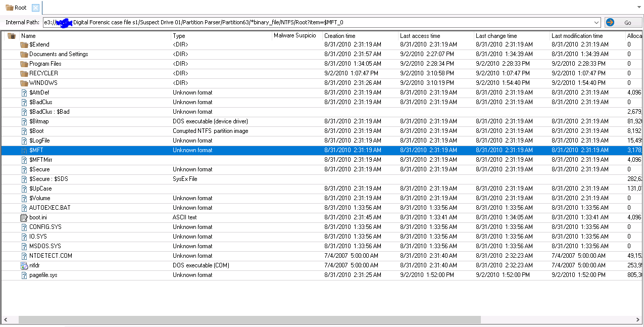Click the ntldr executable icon
The image size is (644, 327).
(24, 265)
